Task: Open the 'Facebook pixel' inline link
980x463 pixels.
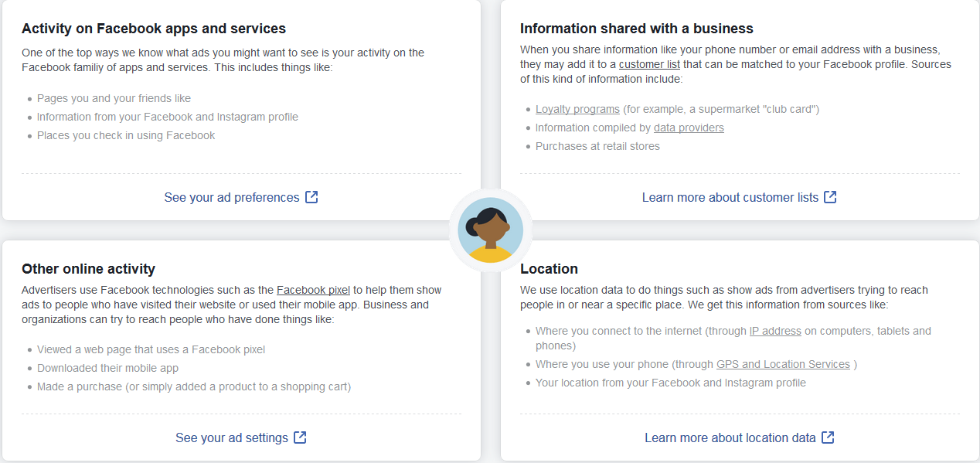Action: coord(314,290)
